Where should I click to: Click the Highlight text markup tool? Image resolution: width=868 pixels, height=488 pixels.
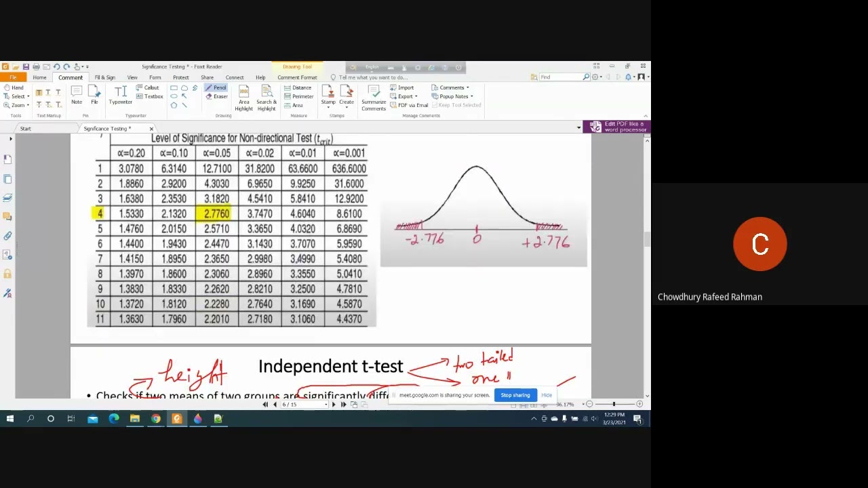(39, 92)
